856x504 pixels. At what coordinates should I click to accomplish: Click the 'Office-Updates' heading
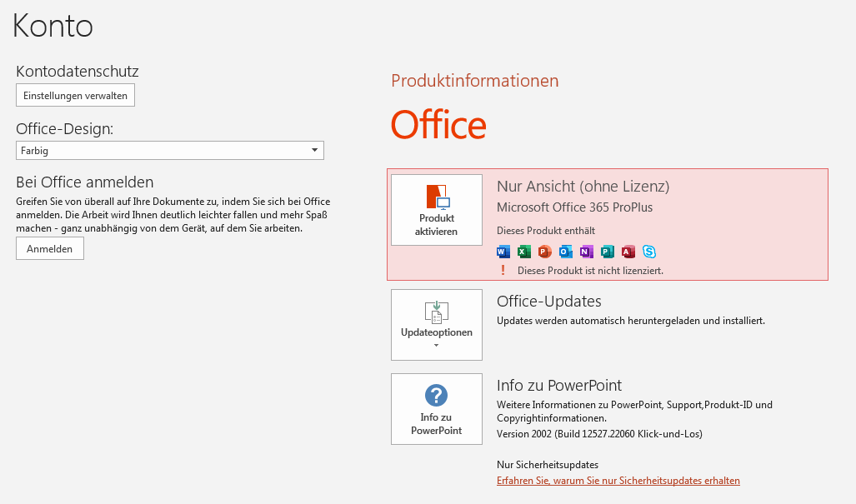click(548, 301)
